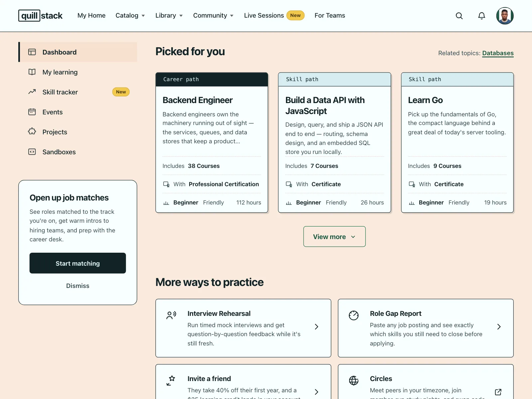Image resolution: width=532 pixels, height=399 pixels.
Task: Select My learning in sidebar
Action: [78, 72]
